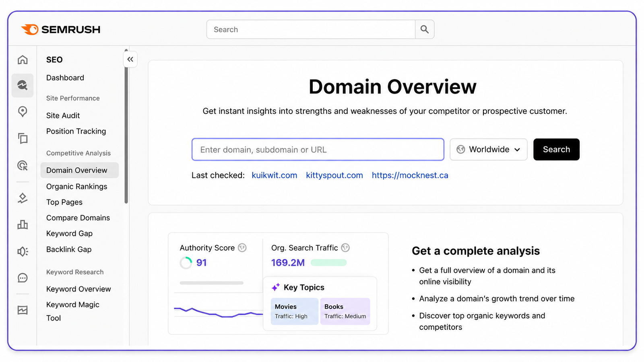Viewport: 644px width, 362px height.
Task: Click the Authority Score label text
Action: tap(207, 248)
